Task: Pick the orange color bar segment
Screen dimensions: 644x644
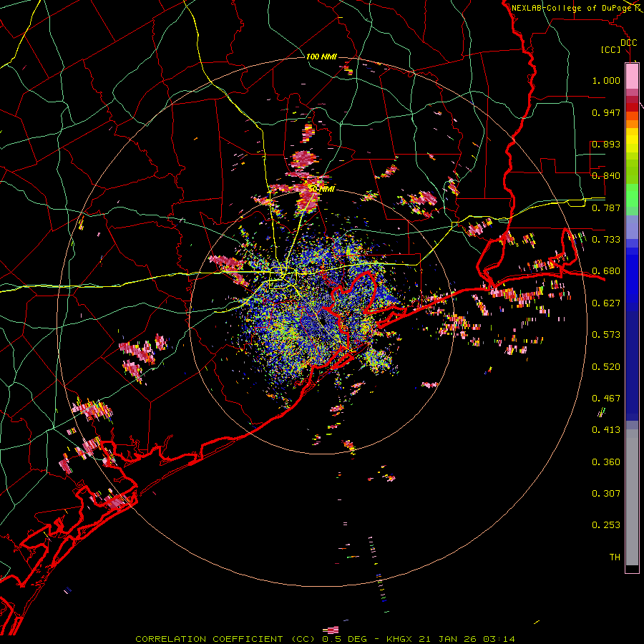Action: pyautogui.click(x=632, y=124)
